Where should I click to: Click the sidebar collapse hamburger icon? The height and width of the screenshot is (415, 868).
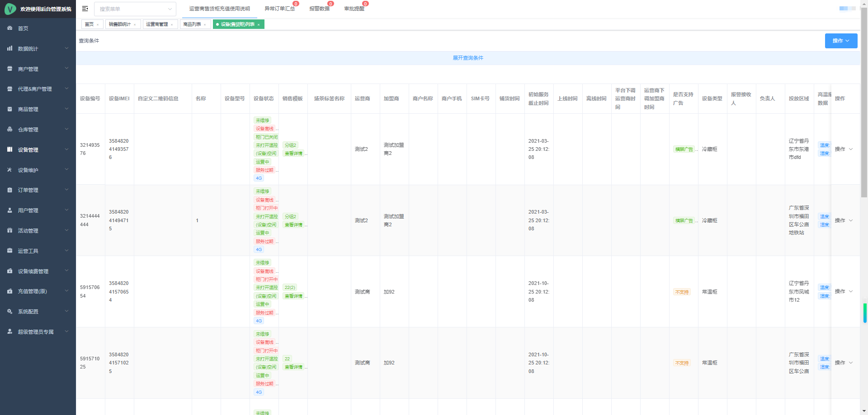(x=85, y=9)
